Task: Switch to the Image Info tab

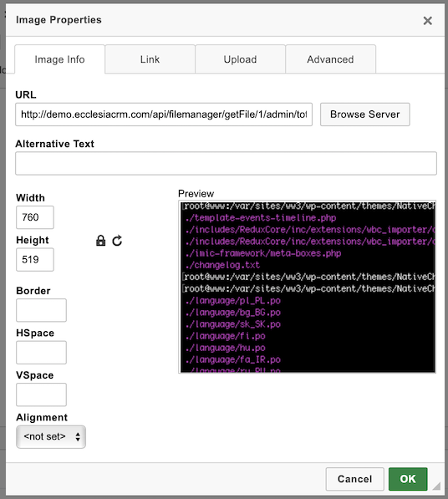Action: (59, 59)
